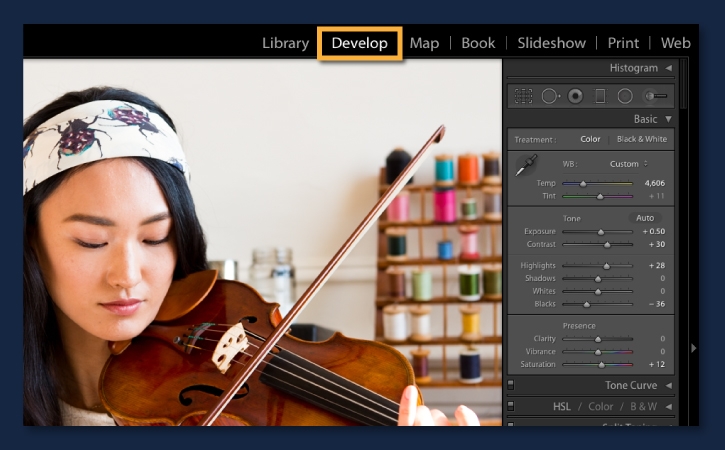725x450 pixels.
Task: Open the WB Custom preset dropdown
Action: point(628,164)
